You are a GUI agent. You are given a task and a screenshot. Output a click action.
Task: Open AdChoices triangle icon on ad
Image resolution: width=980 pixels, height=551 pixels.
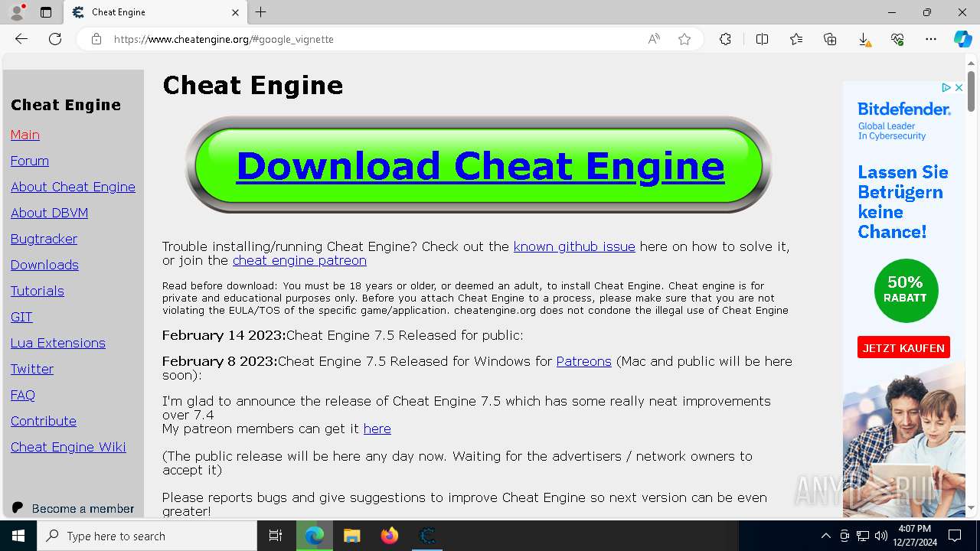(946, 88)
